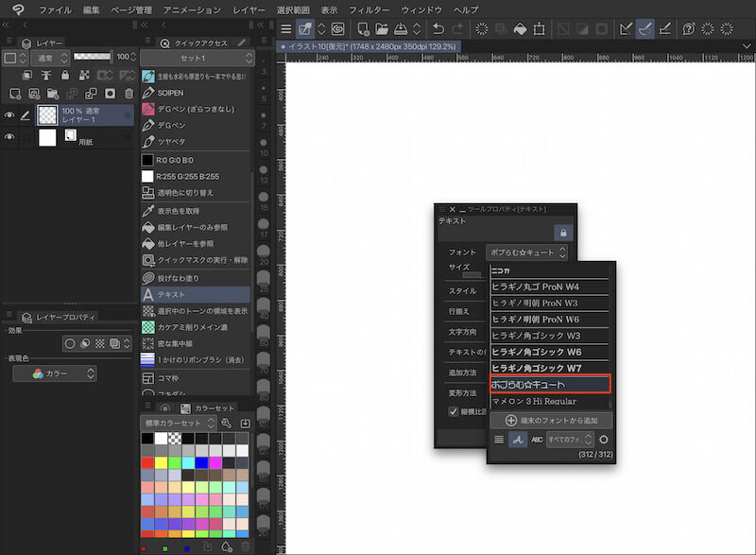Screen dimensions: 756x555
Task: Toggle visibility of レイヤー1
Action: pos(9,115)
